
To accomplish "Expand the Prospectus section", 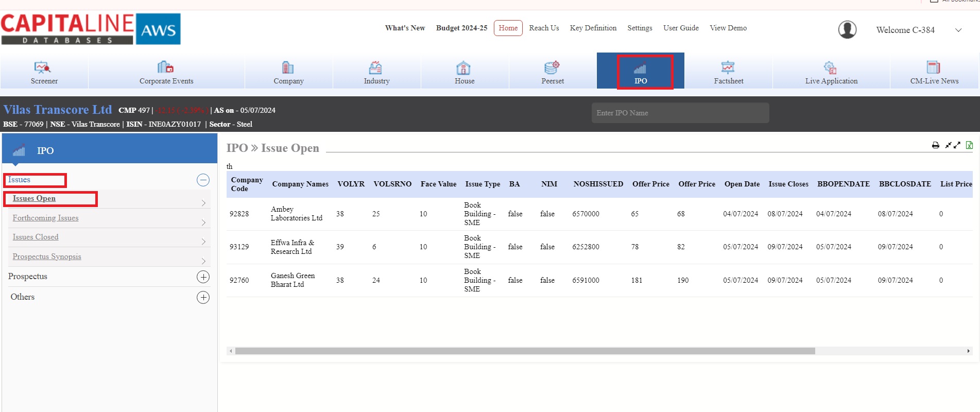I will [203, 277].
